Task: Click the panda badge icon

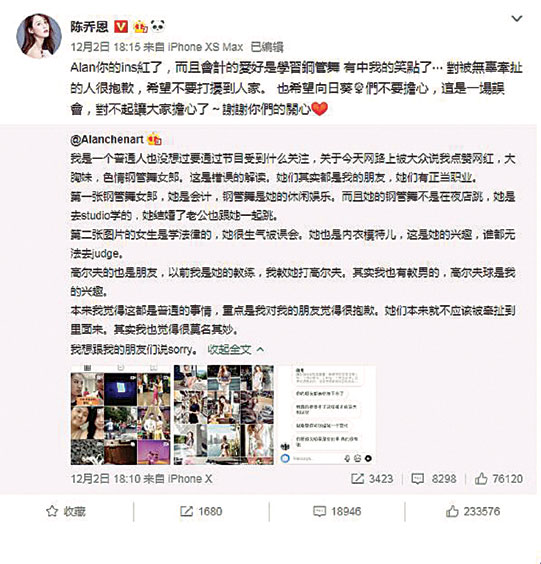Action: pyautogui.click(x=158, y=26)
